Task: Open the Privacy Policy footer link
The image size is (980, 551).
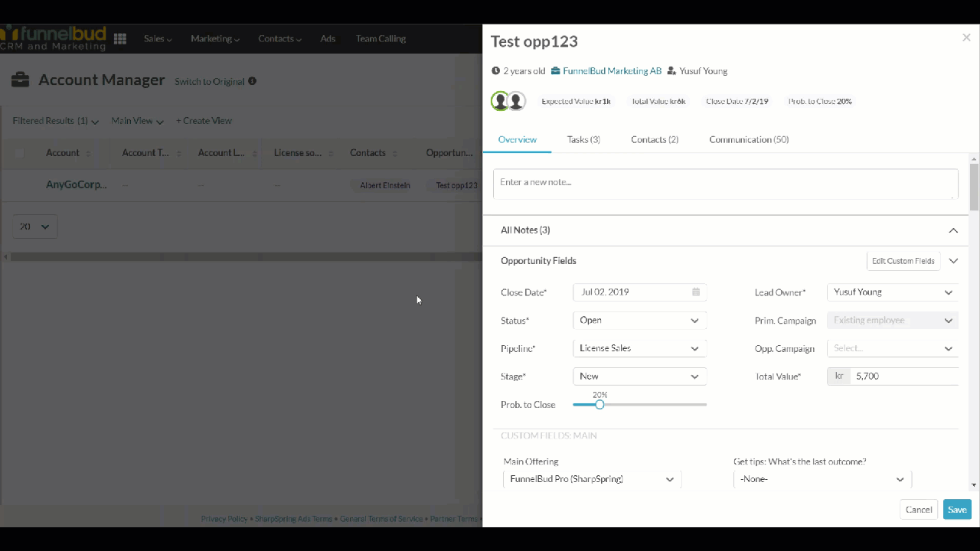Action: point(224,519)
